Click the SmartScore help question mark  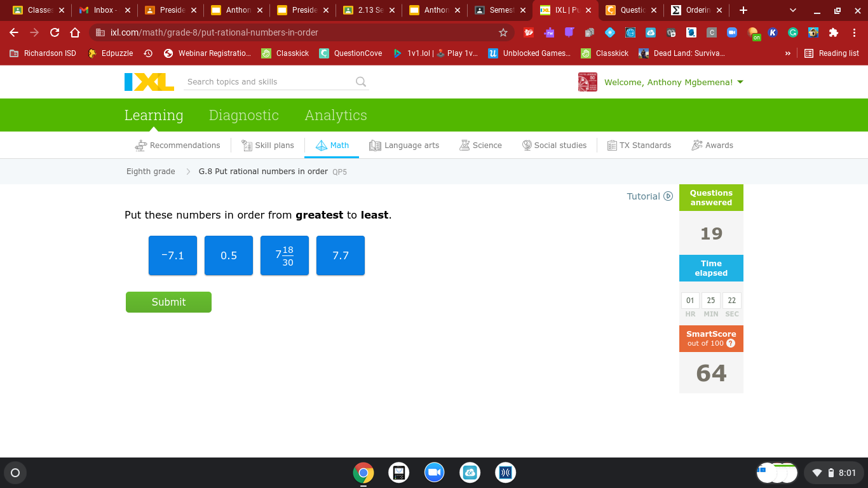click(x=731, y=343)
